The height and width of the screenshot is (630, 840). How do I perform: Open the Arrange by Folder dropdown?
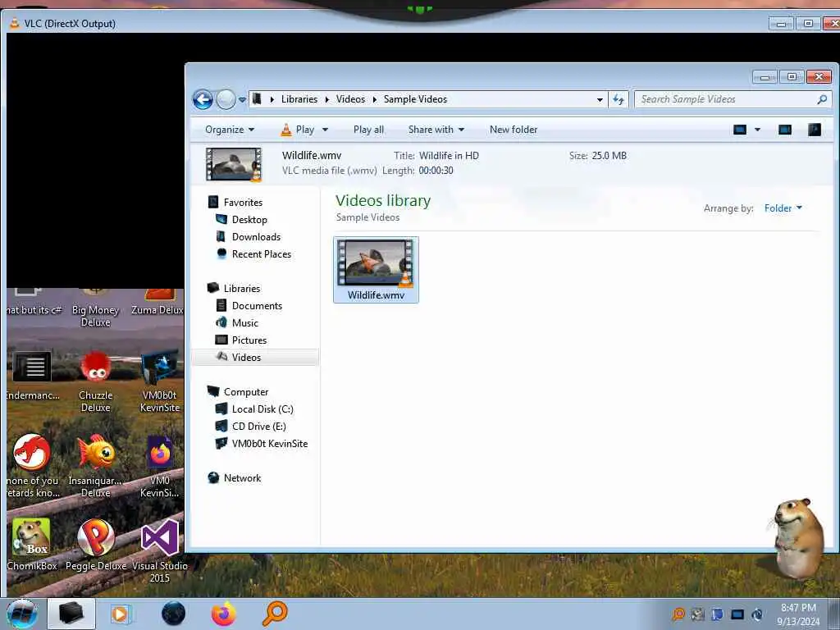(783, 208)
